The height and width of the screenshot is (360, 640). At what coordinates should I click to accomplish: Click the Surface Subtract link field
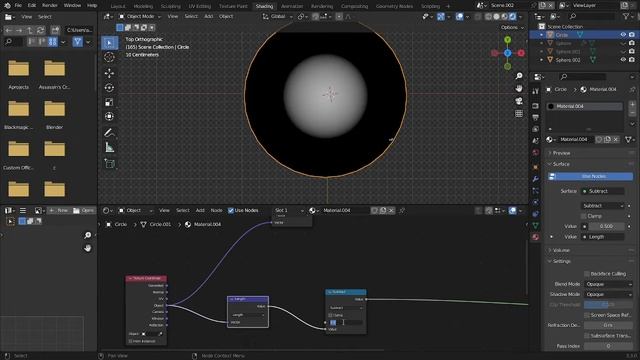tap(602, 191)
